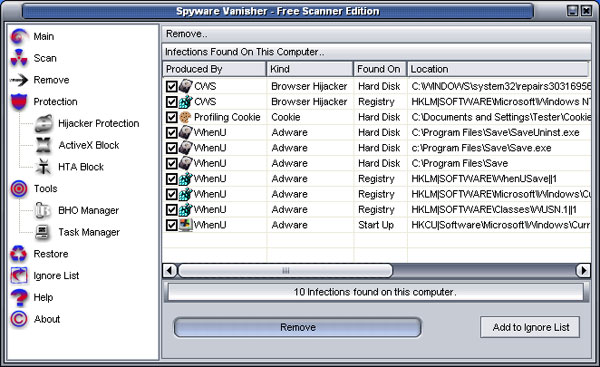Viewport: 600px width, 367px height.
Task: Uncheck the WhenU Start Up row checkbox
Action: point(171,225)
